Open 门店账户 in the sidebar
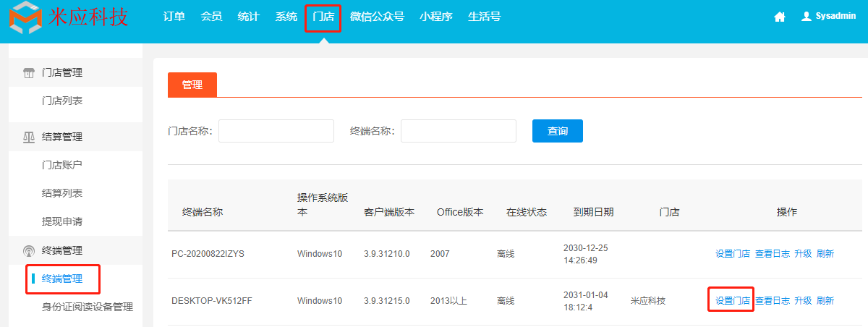The width and height of the screenshot is (868, 327). click(x=62, y=165)
